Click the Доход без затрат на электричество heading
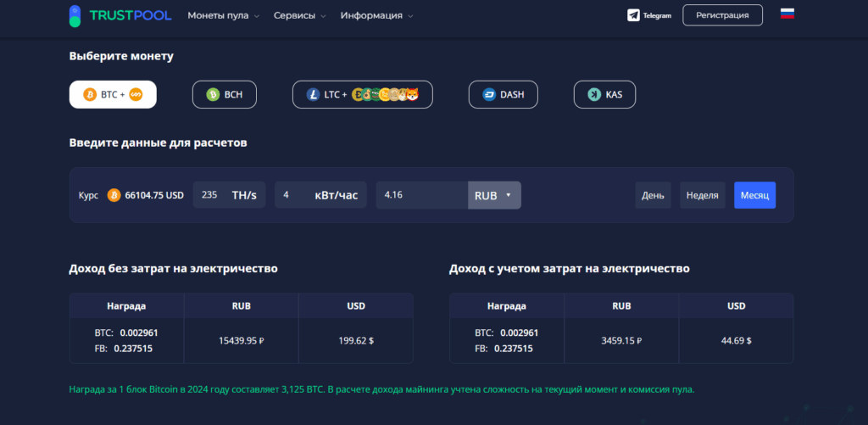 click(173, 269)
